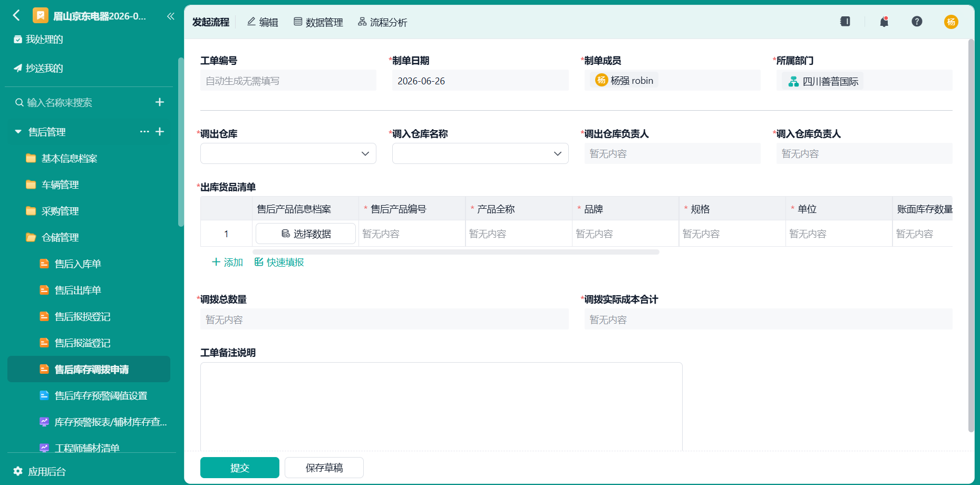Screen dimensions: 980x485
Task: Go back with the left arrow icon
Action: [16, 15]
